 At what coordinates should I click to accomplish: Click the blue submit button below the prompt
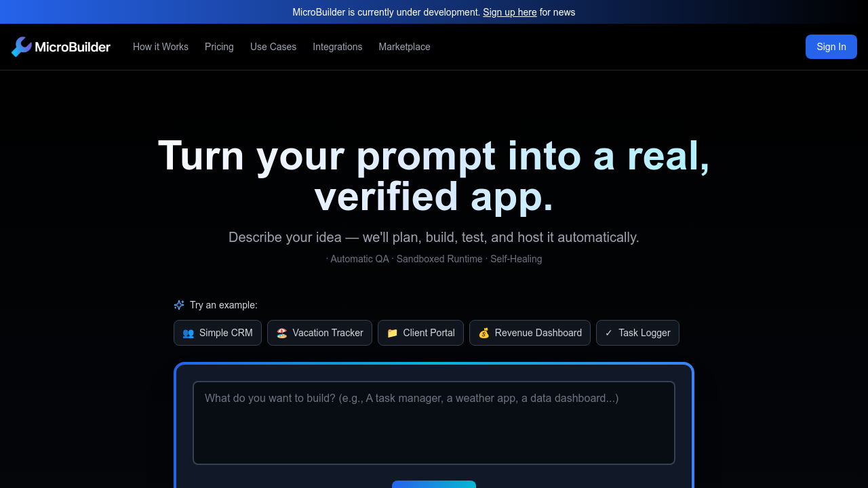(434, 485)
